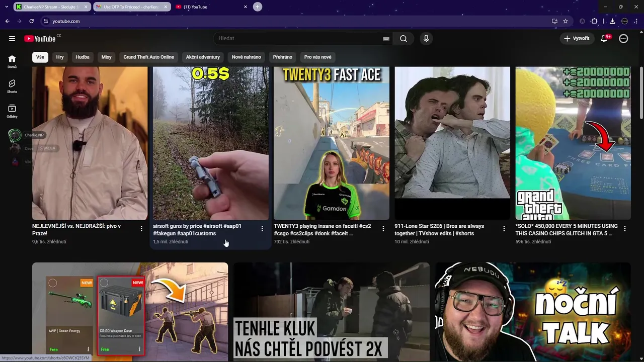Open the 0.5$ airsoft short thumbnail

(211, 143)
